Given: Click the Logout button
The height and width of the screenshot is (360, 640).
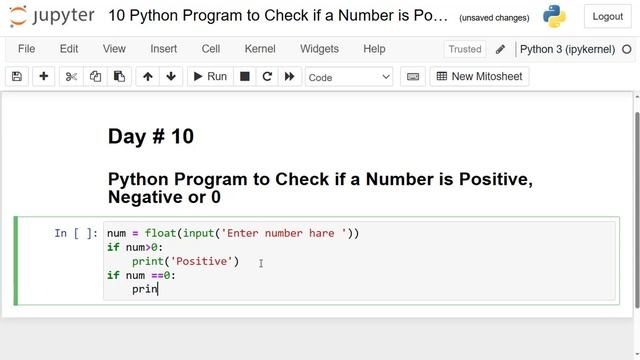Looking at the screenshot, I should coord(607,17).
